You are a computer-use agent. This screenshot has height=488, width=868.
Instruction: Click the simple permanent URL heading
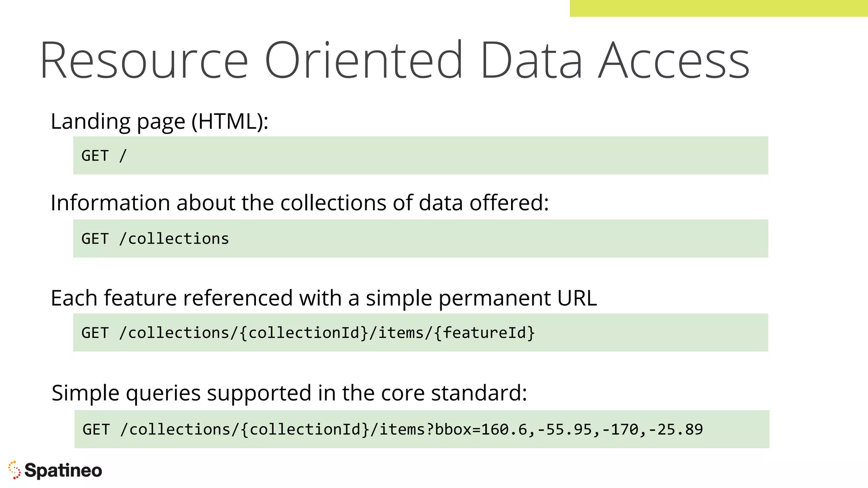click(x=324, y=298)
